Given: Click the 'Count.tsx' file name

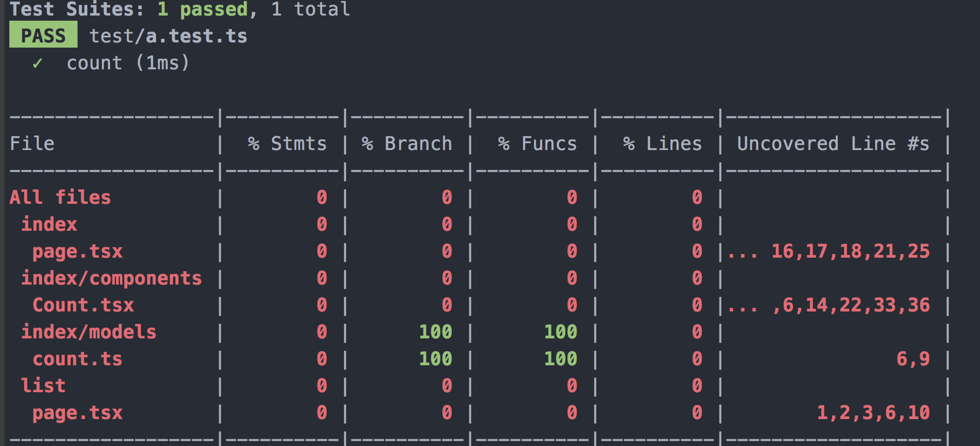Looking at the screenshot, I should [x=83, y=305].
